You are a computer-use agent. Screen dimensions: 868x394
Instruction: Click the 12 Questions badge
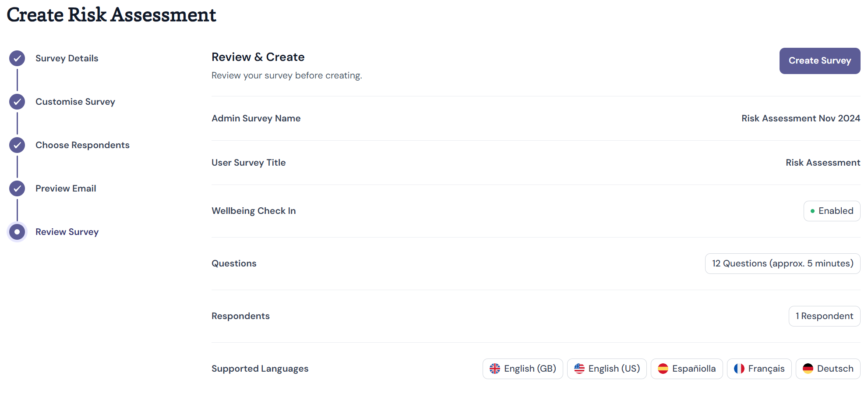click(x=783, y=263)
